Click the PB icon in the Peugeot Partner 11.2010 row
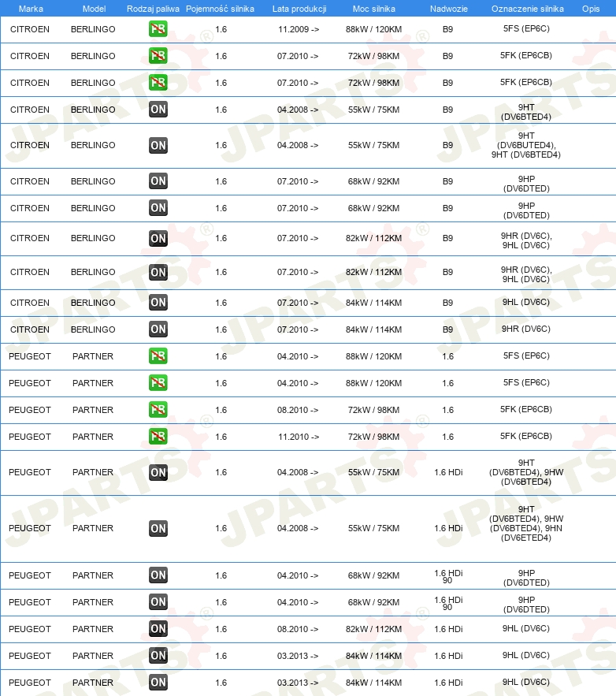616x696 pixels. (158, 437)
